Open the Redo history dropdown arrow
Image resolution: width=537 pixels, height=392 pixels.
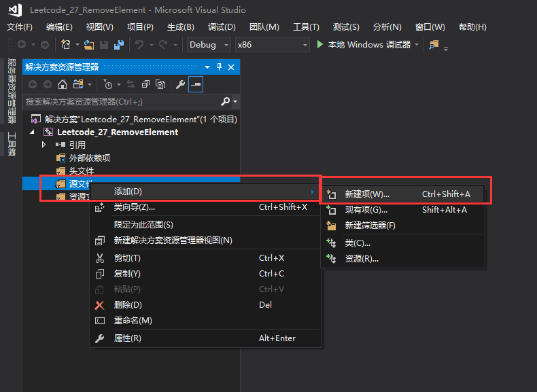175,45
